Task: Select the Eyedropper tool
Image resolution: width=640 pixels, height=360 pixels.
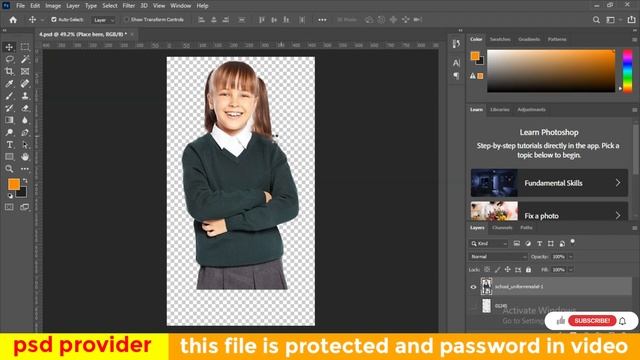Action: [x=9, y=84]
